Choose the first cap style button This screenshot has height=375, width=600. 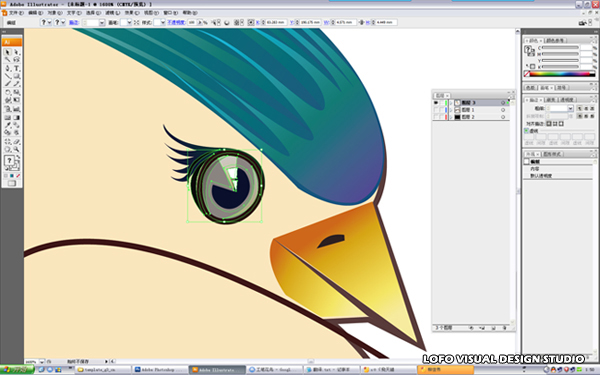coord(580,108)
